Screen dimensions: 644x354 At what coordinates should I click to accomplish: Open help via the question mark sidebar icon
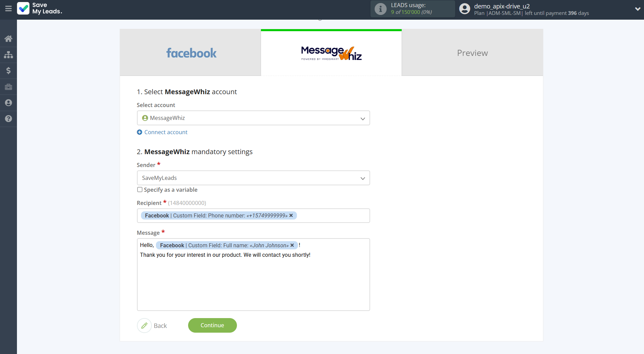8,119
